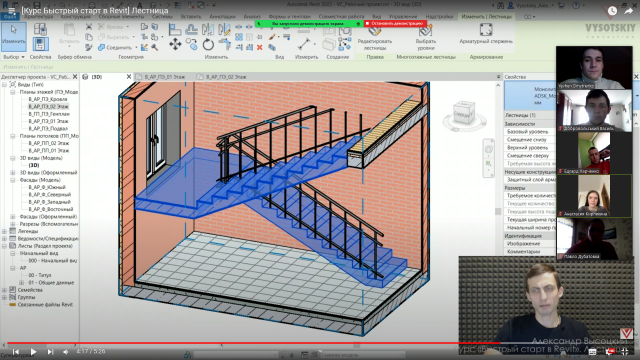
Task: Select В_АР_ПЭ_Кровля floor plan
Action: (48, 99)
